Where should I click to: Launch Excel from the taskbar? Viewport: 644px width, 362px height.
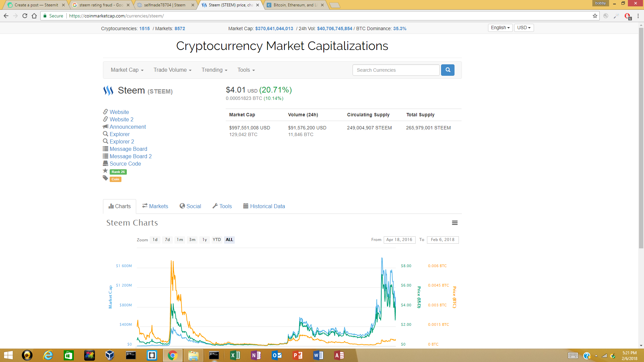235,355
